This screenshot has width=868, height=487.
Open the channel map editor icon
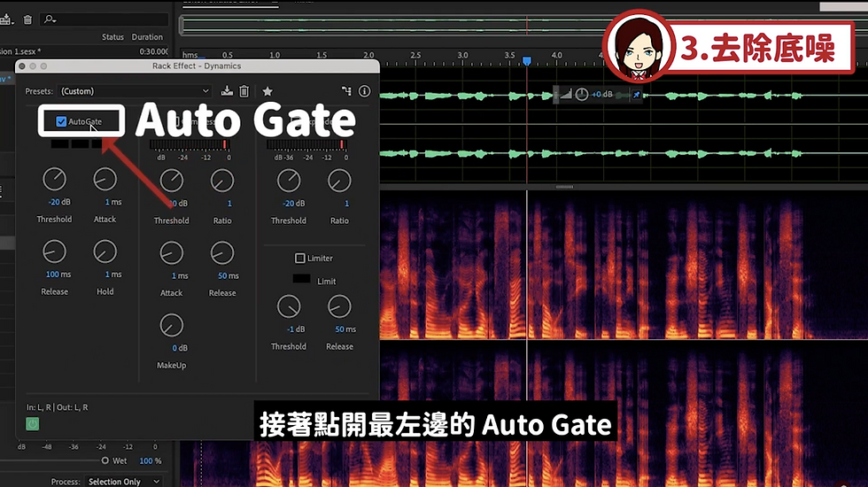click(346, 90)
